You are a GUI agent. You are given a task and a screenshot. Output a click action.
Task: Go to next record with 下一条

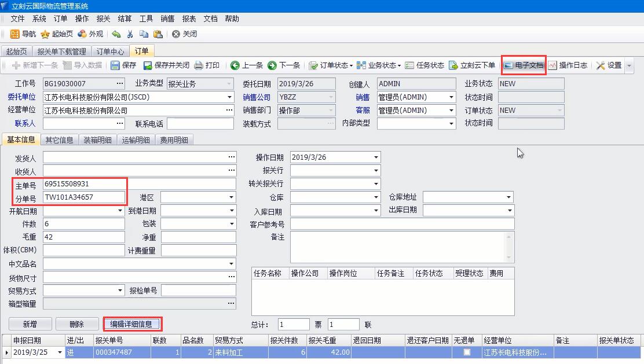[x=284, y=65]
